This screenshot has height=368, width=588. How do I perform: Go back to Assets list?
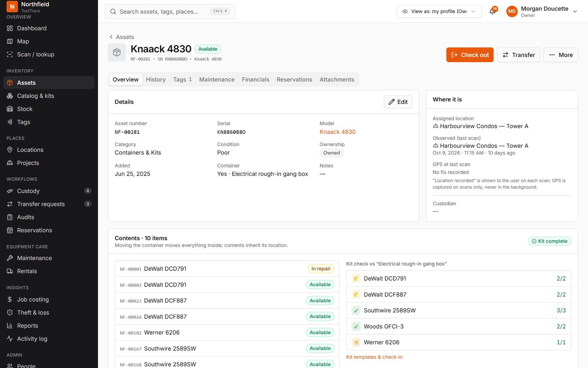coord(122,37)
